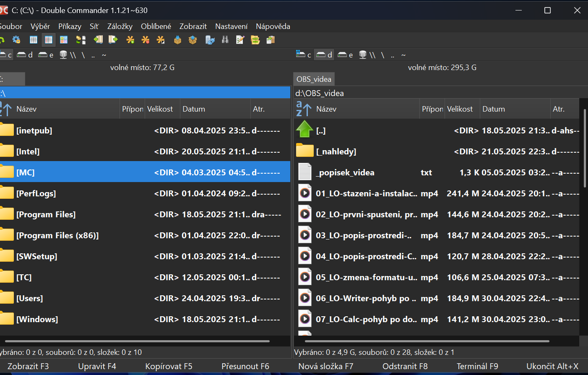Image resolution: width=588 pixels, height=375 pixels.
Task: Open network drive icon in left panel
Action: pyautogui.click(x=63, y=55)
